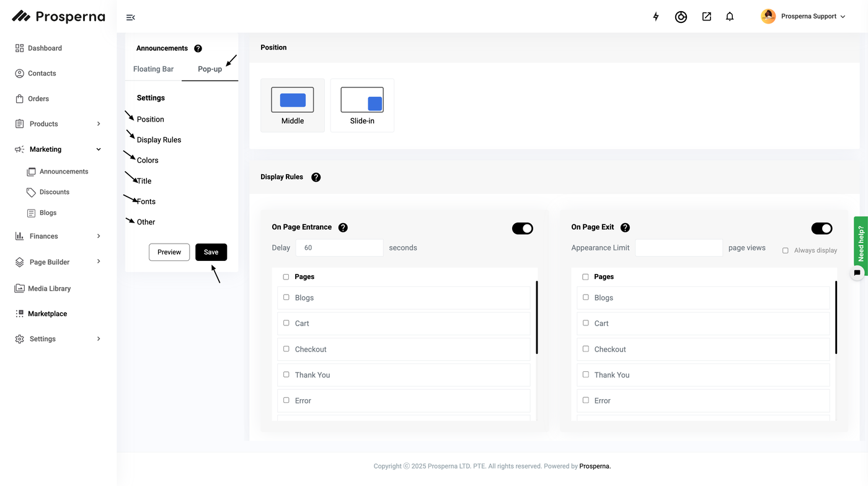Screen dimensions: 868x486
Task: Go to Colors settings section
Action: (x=148, y=160)
